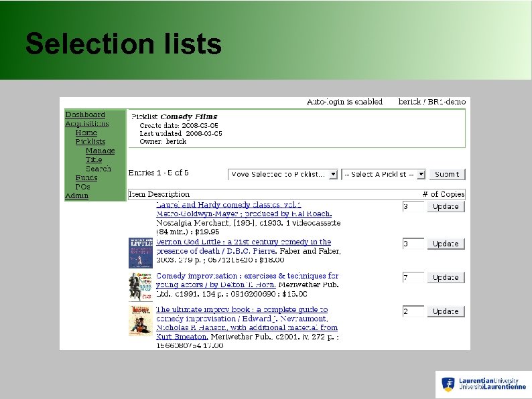This screenshot has width=532, height=399.
Task: Update copies for Comedy improvisation
Action: click(x=446, y=278)
